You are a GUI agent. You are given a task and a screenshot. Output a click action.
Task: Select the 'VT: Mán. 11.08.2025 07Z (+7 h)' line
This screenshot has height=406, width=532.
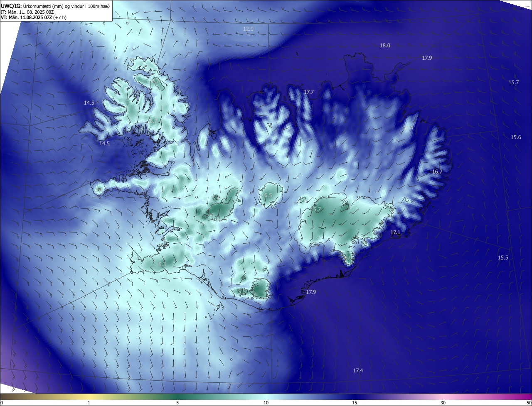pos(33,17)
